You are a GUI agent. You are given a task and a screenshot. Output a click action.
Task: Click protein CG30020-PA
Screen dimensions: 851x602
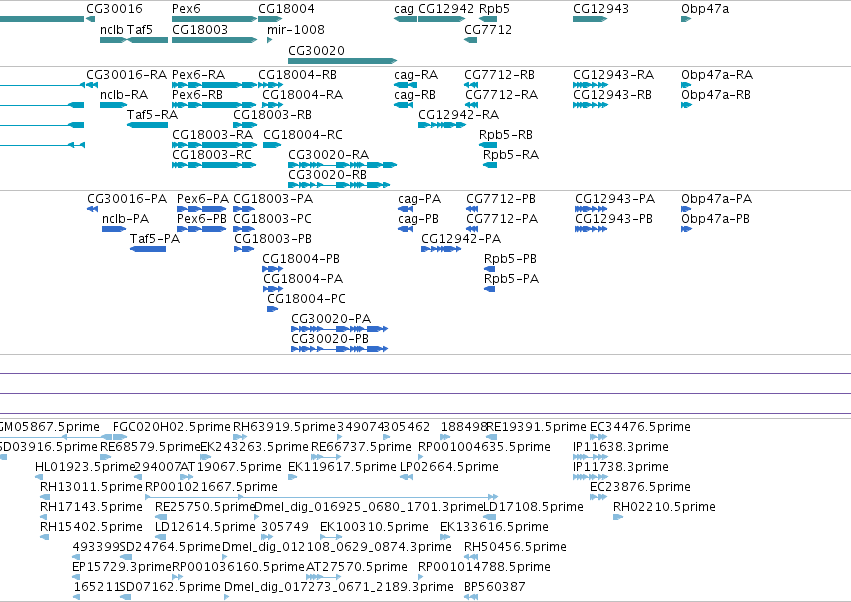[331, 319]
